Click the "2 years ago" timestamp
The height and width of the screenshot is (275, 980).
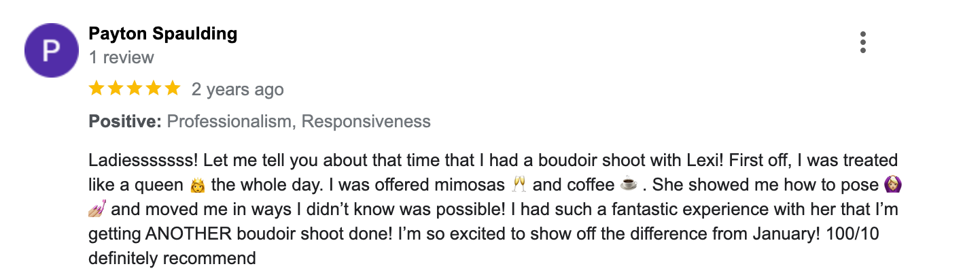pyautogui.click(x=237, y=89)
